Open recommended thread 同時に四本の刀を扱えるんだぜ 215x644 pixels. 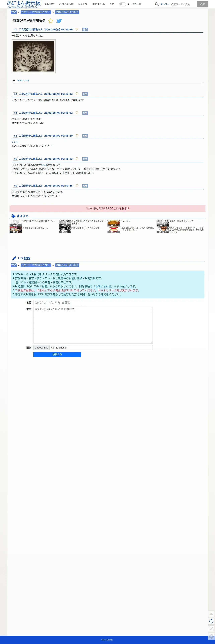pos(85,228)
